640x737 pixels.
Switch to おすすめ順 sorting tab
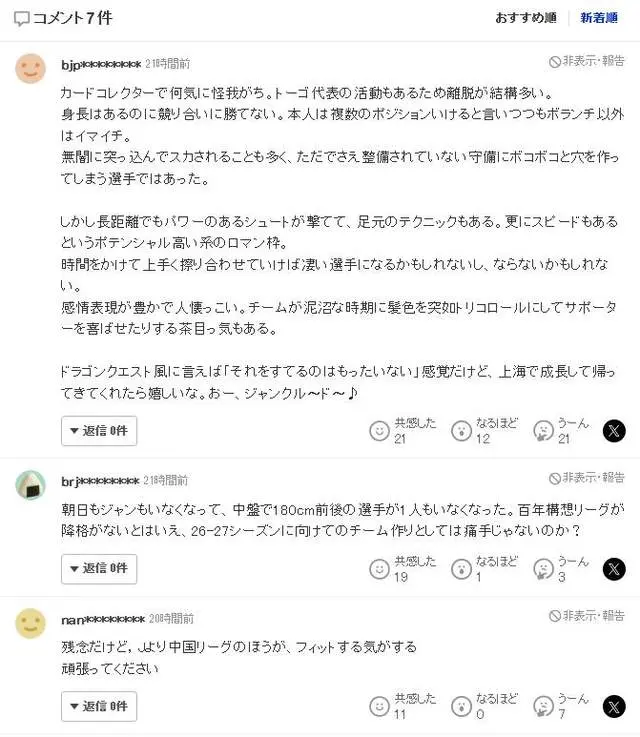[x=526, y=18]
